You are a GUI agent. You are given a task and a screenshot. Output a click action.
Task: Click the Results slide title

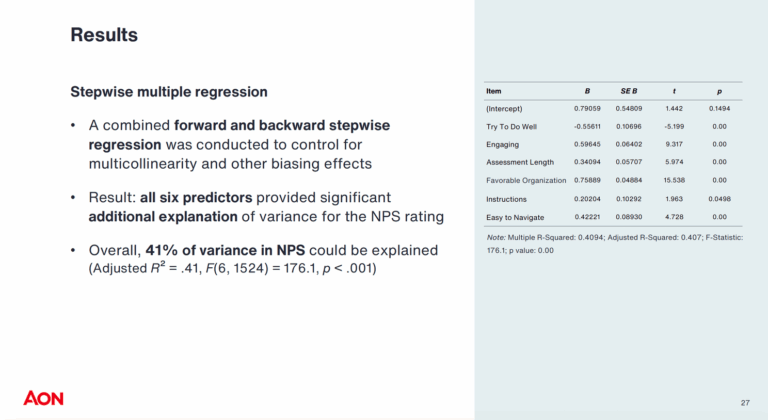pos(104,35)
